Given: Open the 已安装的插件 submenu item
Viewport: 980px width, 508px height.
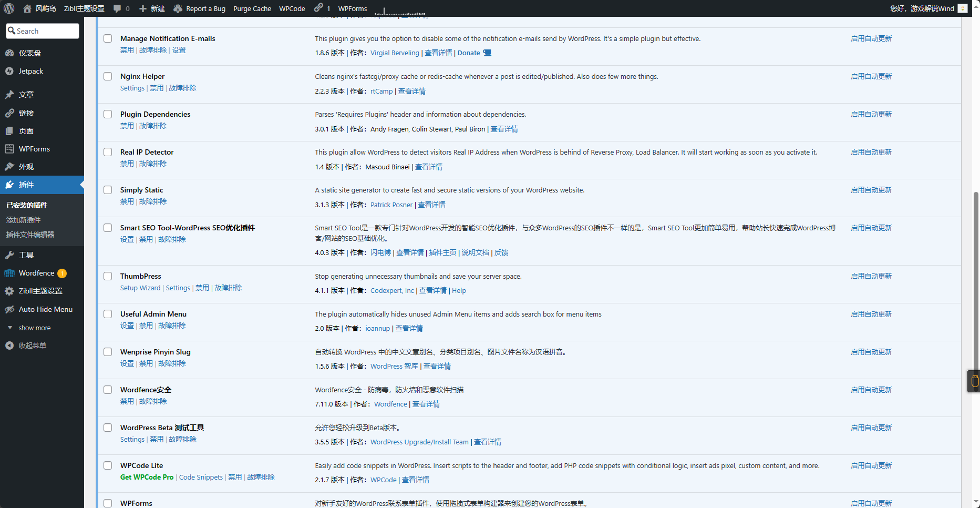Looking at the screenshot, I should pos(27,205).
